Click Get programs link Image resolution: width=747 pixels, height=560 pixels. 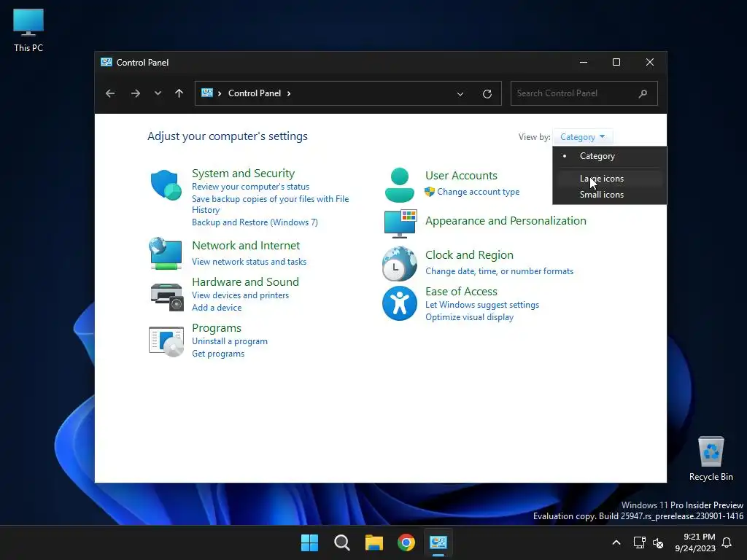218,354
